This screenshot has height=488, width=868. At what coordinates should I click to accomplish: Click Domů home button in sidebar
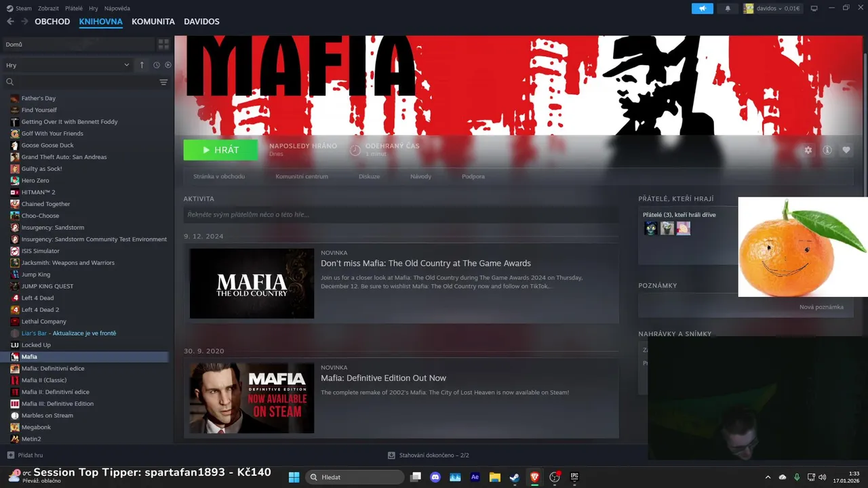tap(78, 44)
